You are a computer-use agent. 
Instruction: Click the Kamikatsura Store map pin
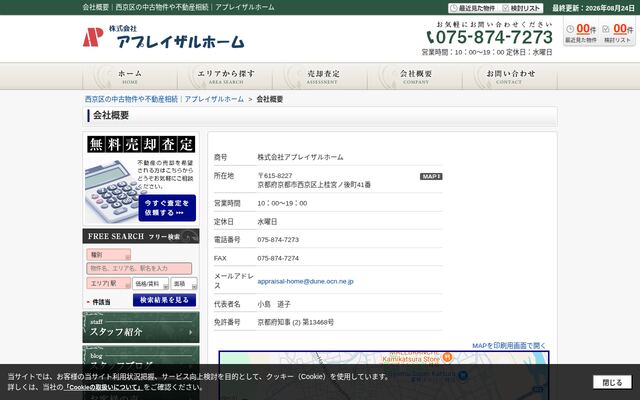tap(447, 357)
